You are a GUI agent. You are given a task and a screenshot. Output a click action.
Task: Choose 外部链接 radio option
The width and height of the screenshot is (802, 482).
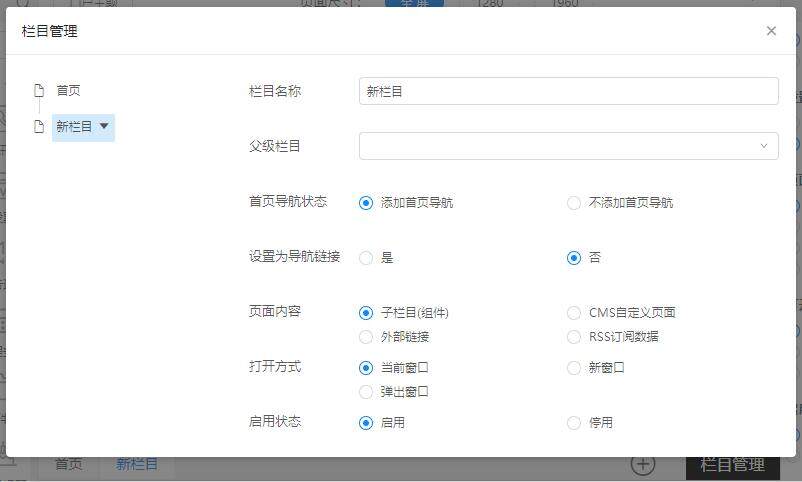[x=366, y=337]
